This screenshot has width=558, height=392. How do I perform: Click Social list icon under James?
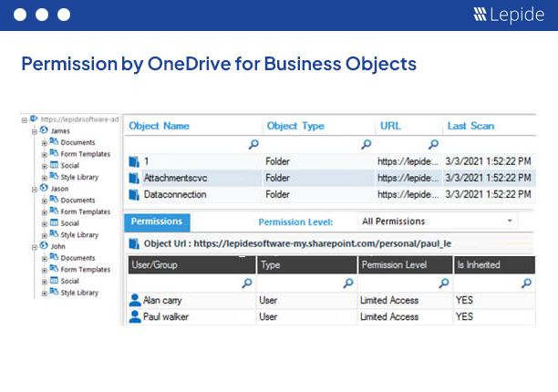[54, 165]
